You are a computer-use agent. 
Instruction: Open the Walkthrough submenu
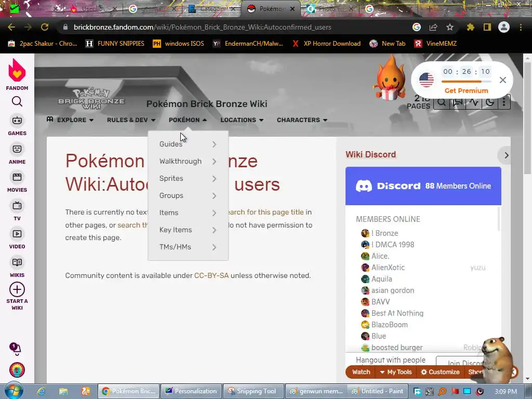(x=188, y=162)
